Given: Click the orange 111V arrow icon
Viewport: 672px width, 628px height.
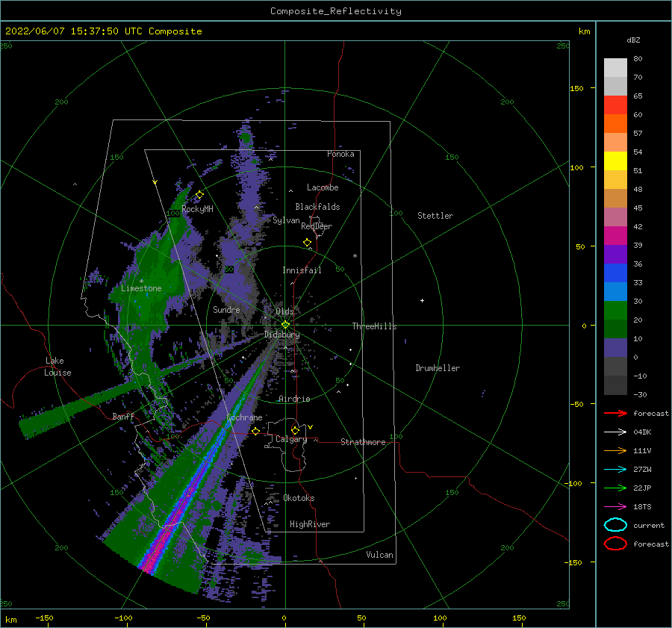Looking at the screenshot, I should (x=615, y=450).
